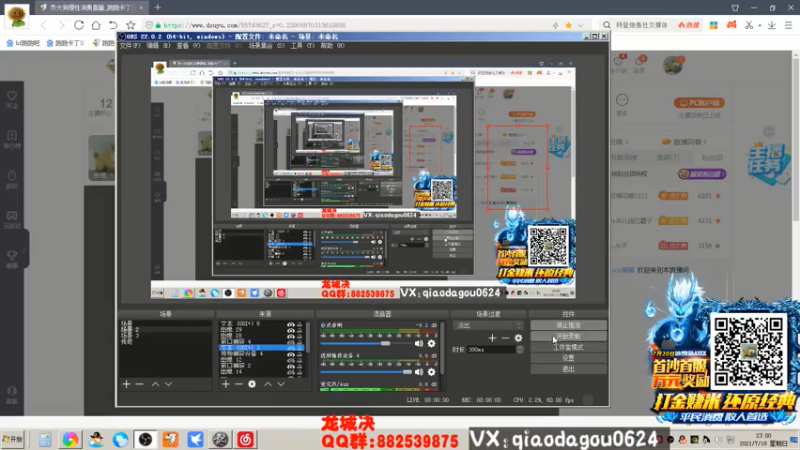Image resolution: width=800 pixels, height=450 pixels.
Task: Click 退出 exit button in OBS controls
Action: click(568, 369)
